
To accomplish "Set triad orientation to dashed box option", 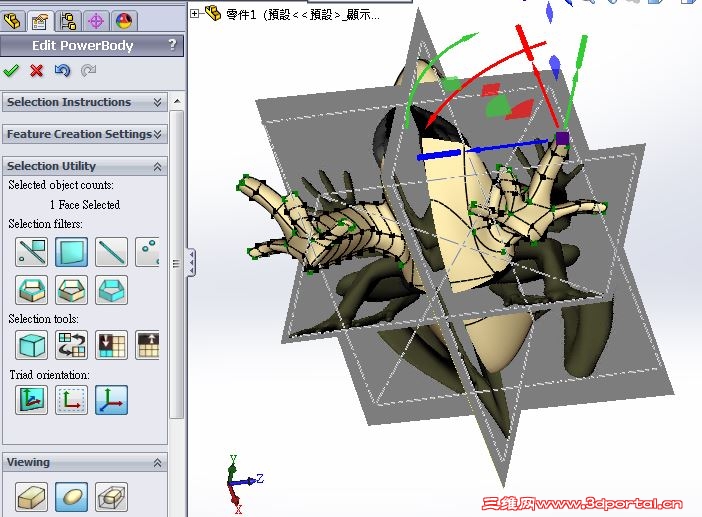I will click(71, 400).
